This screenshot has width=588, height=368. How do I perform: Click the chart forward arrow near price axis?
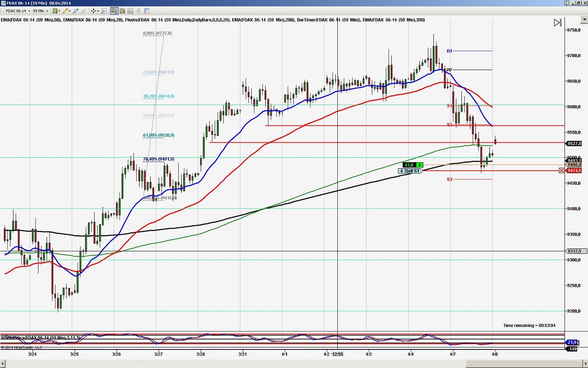[557, 23]
